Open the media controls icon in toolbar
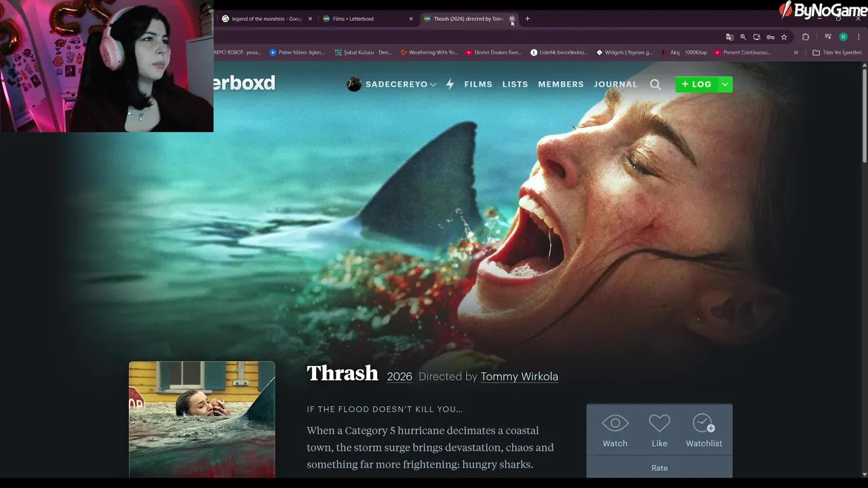868x488 pixels. click(x=828, y=37)
